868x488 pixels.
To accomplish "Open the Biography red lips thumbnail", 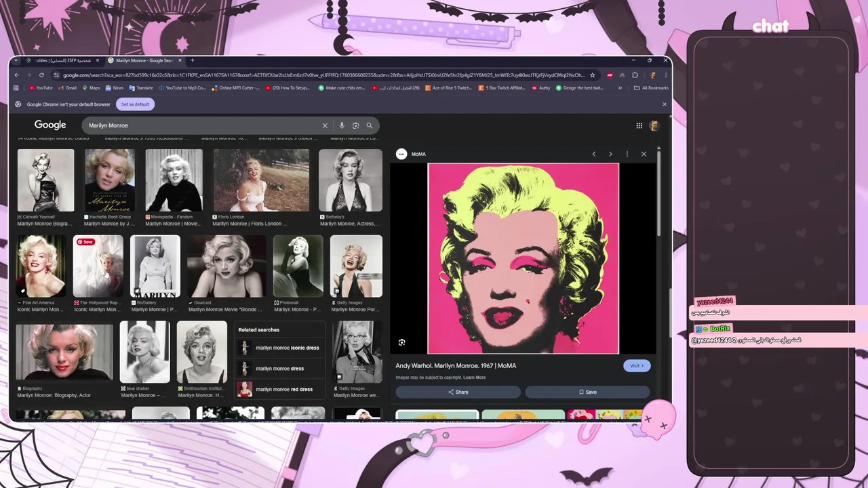I will 64,352.
